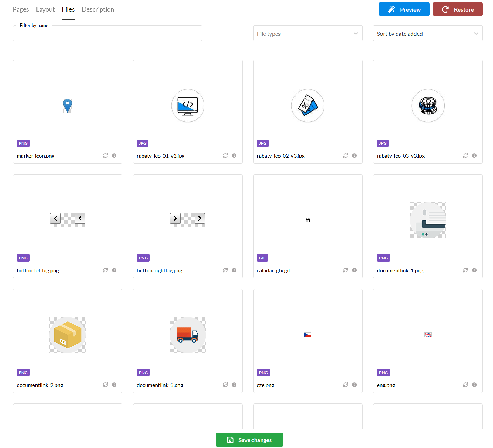Click the GIF badge on calndar_gfx.gif card
The height and width of the screenshot is (448, 493).
tap(262, 258)
